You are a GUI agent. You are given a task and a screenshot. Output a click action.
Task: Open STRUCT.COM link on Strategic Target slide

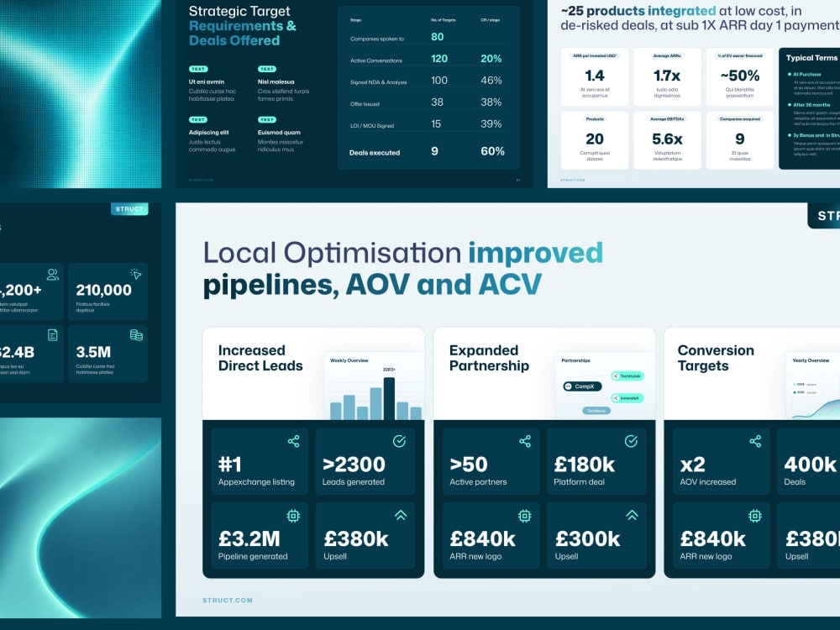coord(201,180)
